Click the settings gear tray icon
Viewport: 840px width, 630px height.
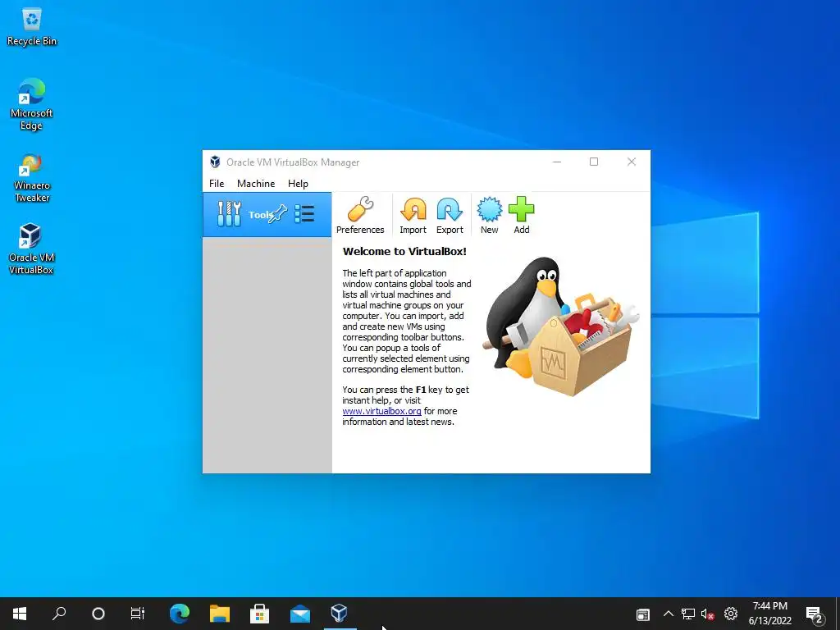pos(731,614)
